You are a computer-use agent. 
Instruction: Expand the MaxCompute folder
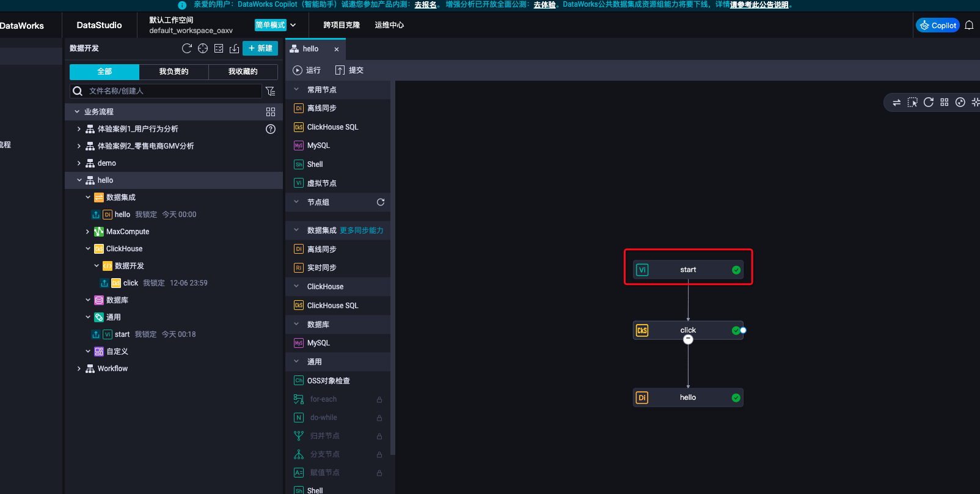pos(87,232)
